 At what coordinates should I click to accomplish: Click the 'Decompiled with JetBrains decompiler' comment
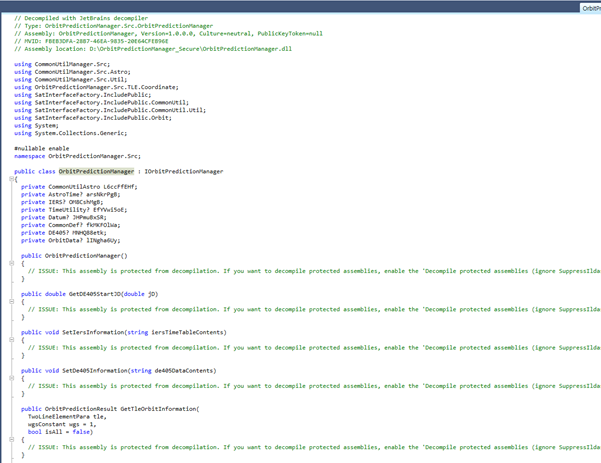click(x=81, y=18)
